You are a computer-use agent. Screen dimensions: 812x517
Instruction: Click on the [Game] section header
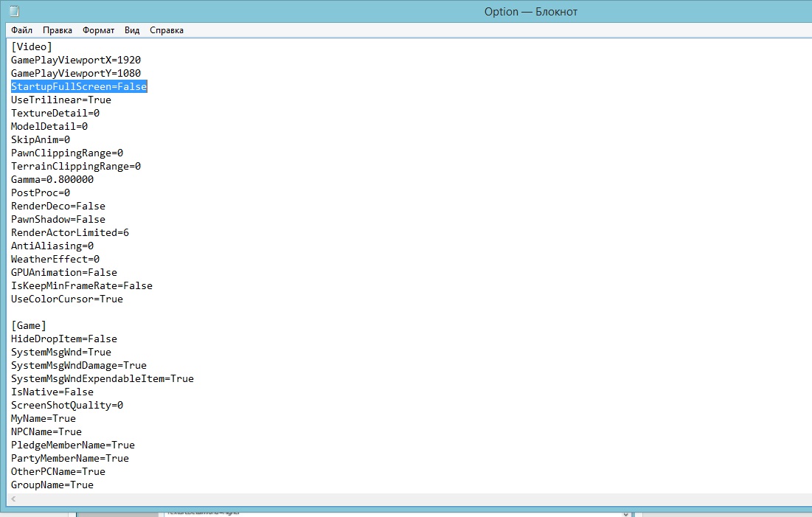click(x=29, y=325)
